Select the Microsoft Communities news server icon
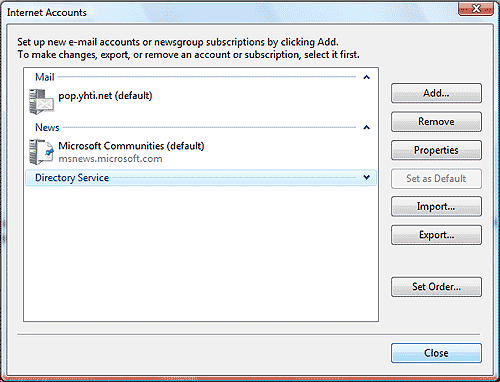This screenshot has width=500, height=382. point(41,152)
